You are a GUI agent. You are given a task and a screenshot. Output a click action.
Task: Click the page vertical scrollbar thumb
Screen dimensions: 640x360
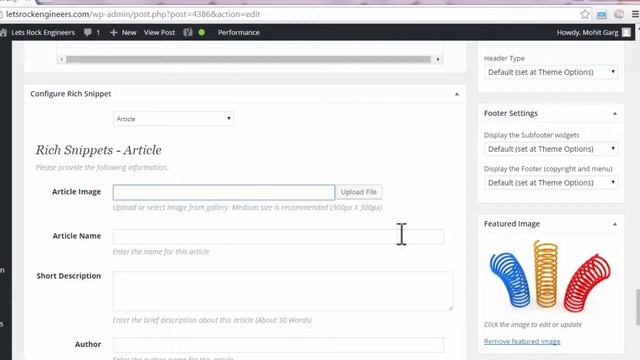coord(638,307)
